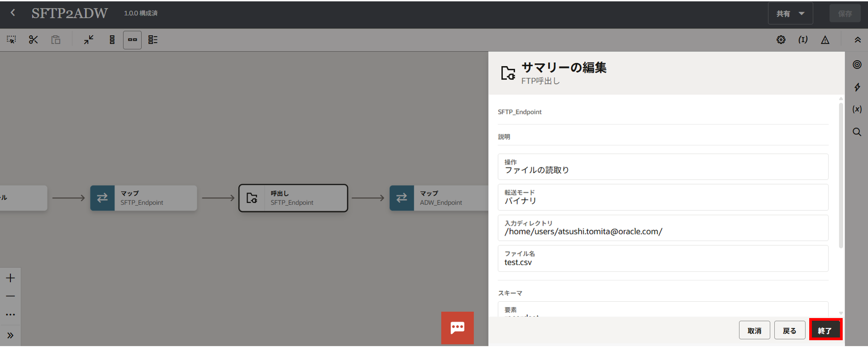Open more canvas options ellipsis
The height and width of the screenshot is (347, 868).
coord(10,314)
